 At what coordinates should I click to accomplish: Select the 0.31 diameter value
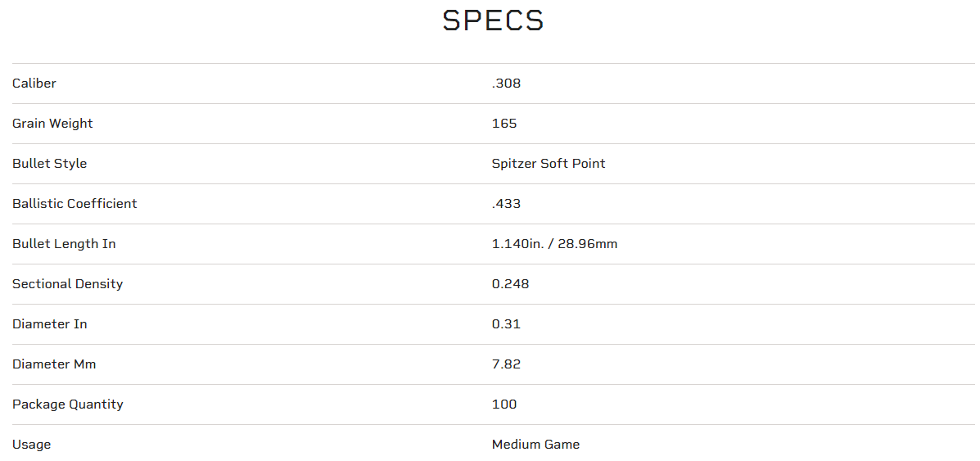click(506, 324)
